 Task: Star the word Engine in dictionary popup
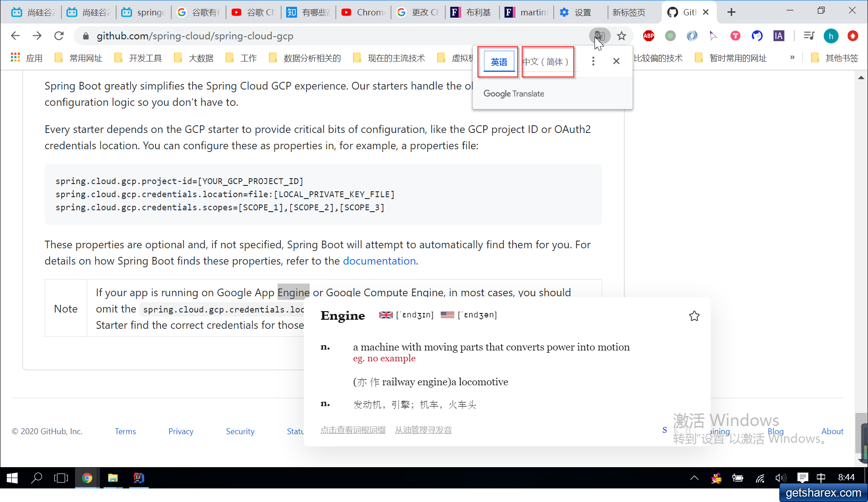pos(694,316)
